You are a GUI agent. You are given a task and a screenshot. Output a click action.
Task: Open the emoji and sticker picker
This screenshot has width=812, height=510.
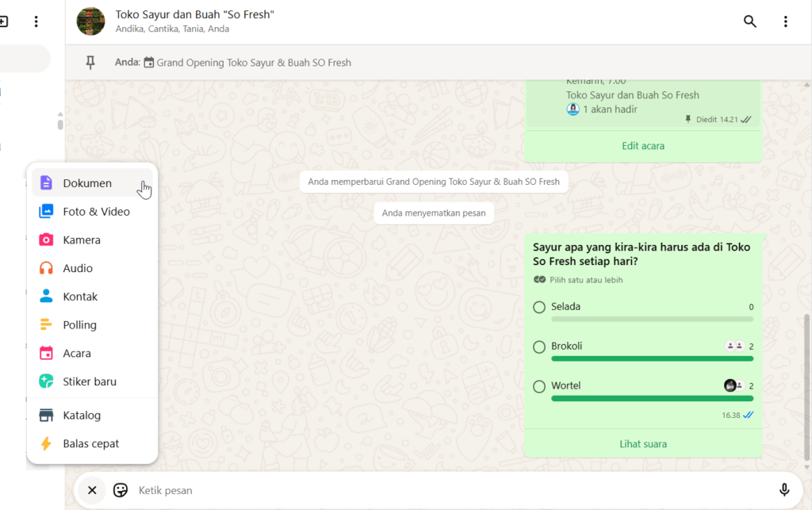pos(121,490)
